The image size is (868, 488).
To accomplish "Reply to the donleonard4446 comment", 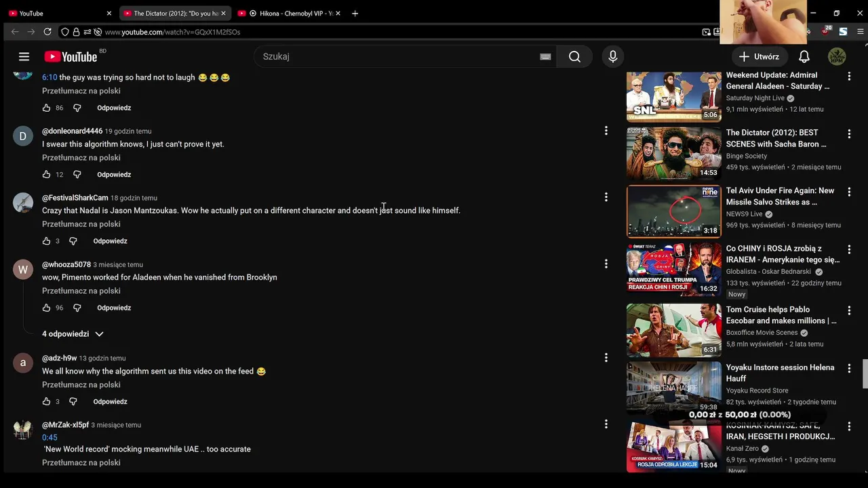I will pos(114,175).
